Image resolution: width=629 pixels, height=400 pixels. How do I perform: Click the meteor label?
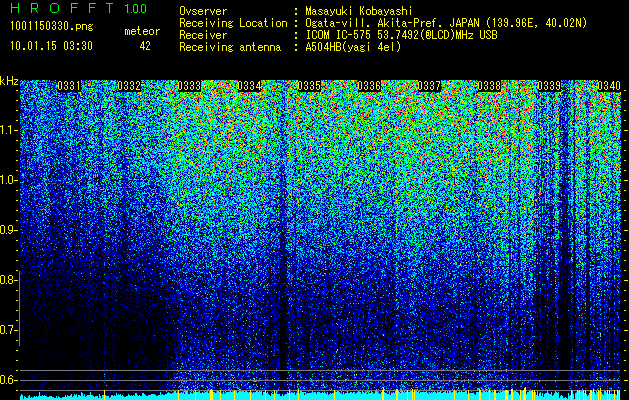click(x=142, y=31)
